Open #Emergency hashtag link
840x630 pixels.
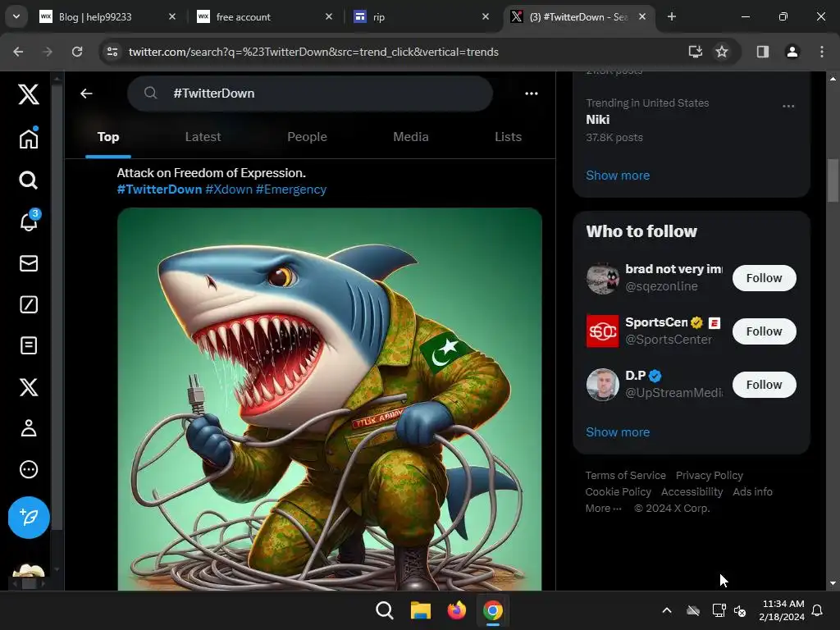[x=291, y=189]
